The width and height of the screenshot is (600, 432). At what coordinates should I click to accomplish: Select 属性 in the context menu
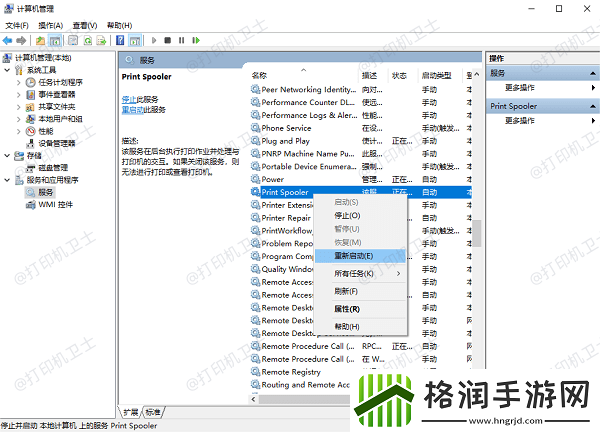tap(347, 309)
